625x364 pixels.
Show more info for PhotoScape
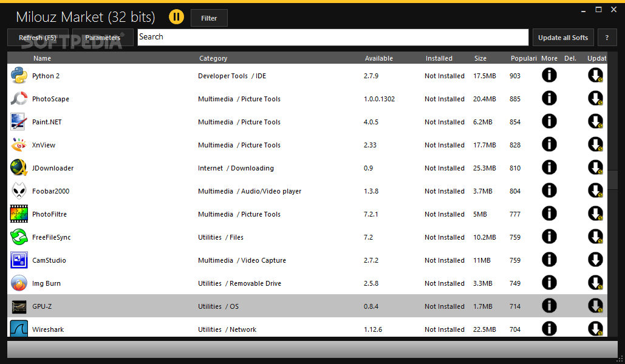[x=549, y=98]
